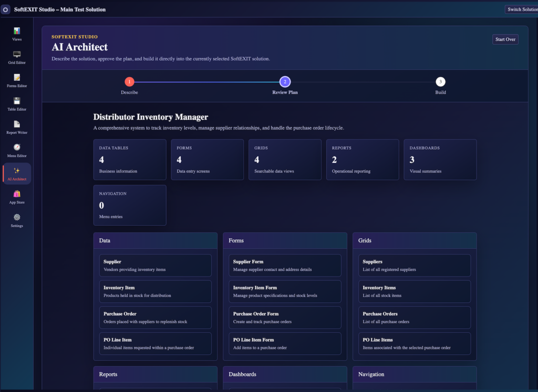Open the PO Line Item Form entry
This screenshot has width=538, height=392.
click(x=285, y=344)
